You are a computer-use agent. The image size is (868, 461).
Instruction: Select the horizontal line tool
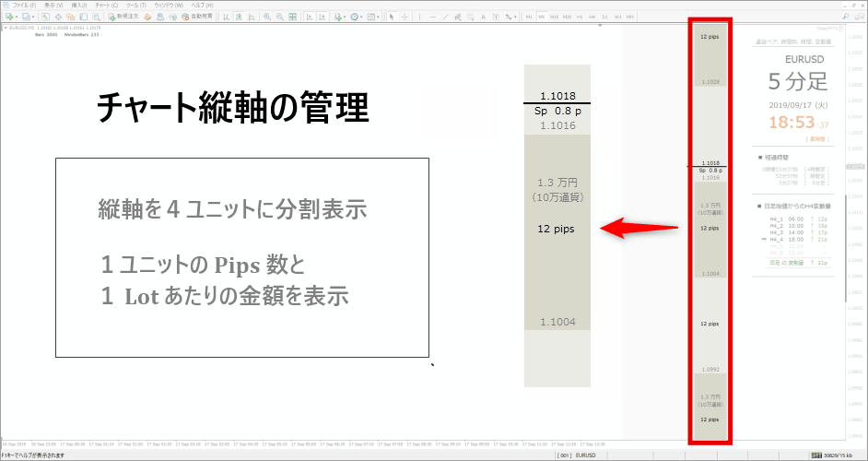coord(433,17)
